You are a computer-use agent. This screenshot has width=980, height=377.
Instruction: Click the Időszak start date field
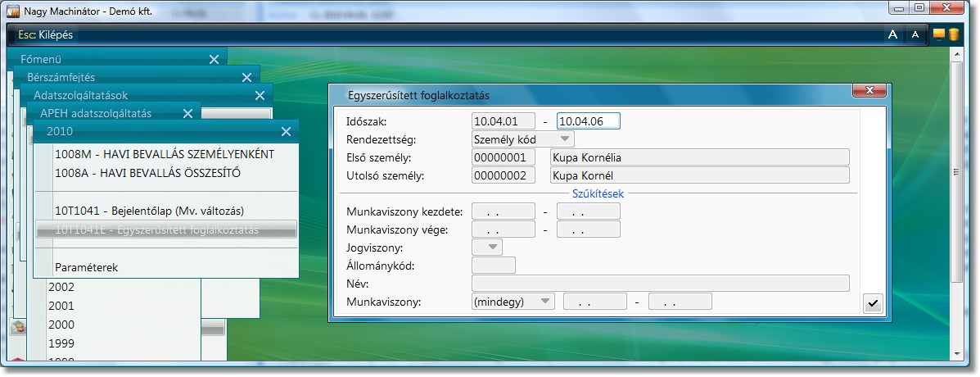point(504,121)
